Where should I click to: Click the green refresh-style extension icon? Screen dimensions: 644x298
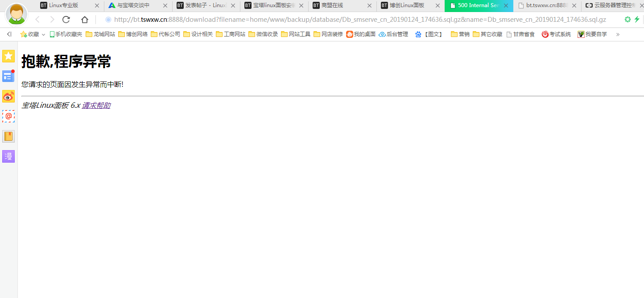(627, 20)
